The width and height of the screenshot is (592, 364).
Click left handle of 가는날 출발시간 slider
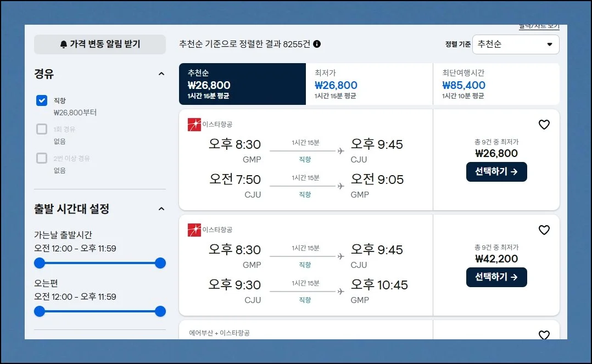coord(40,263)
